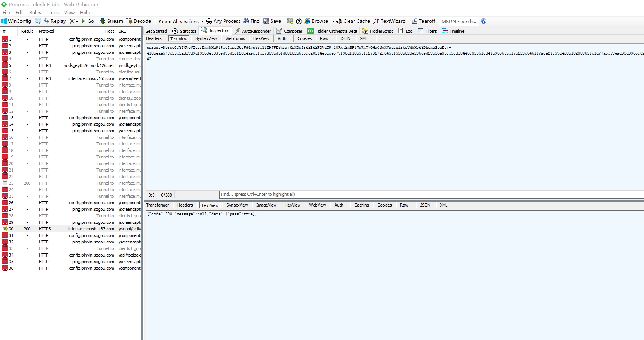644x340 pixels.
Task: Launch the TextWizard tool
Action: [390, 21]
